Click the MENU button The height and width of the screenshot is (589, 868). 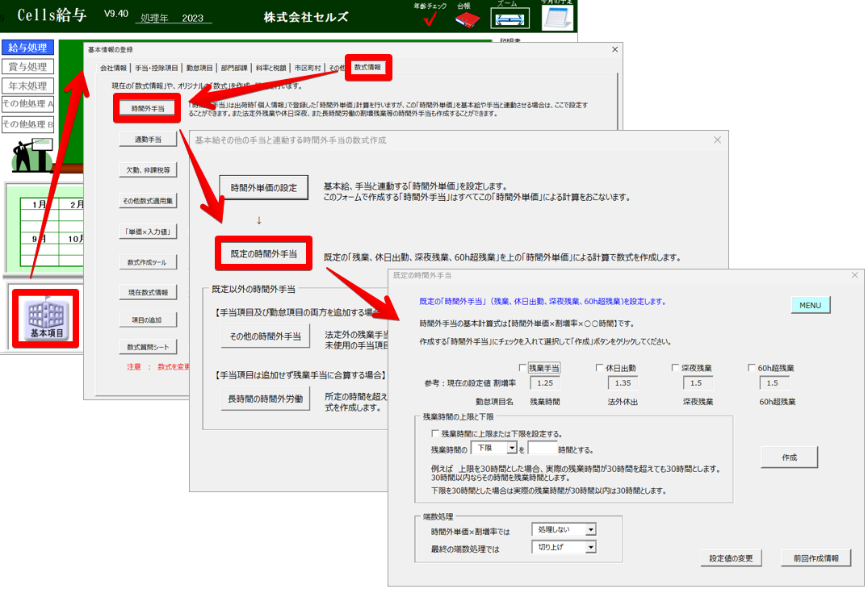[x=811, y=305]
